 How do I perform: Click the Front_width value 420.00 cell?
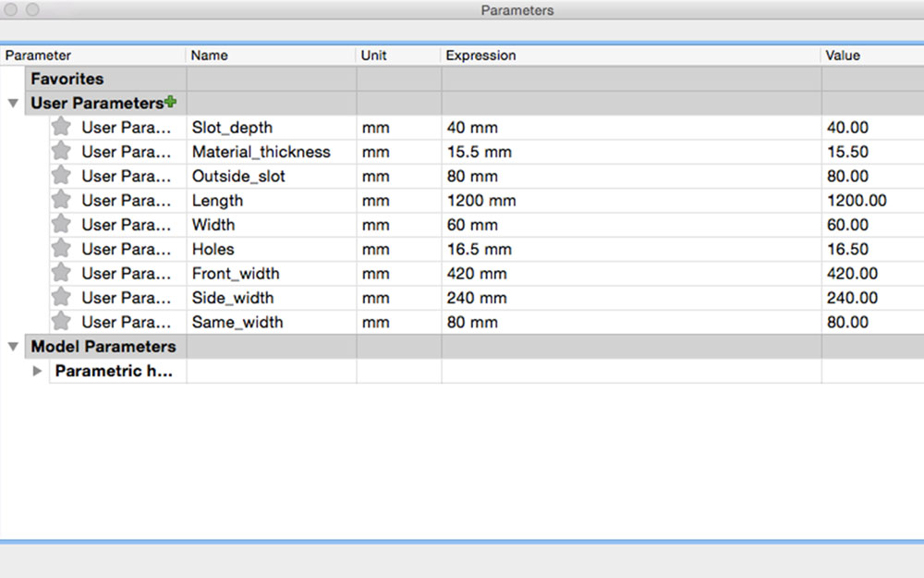(x=853, y=274)
